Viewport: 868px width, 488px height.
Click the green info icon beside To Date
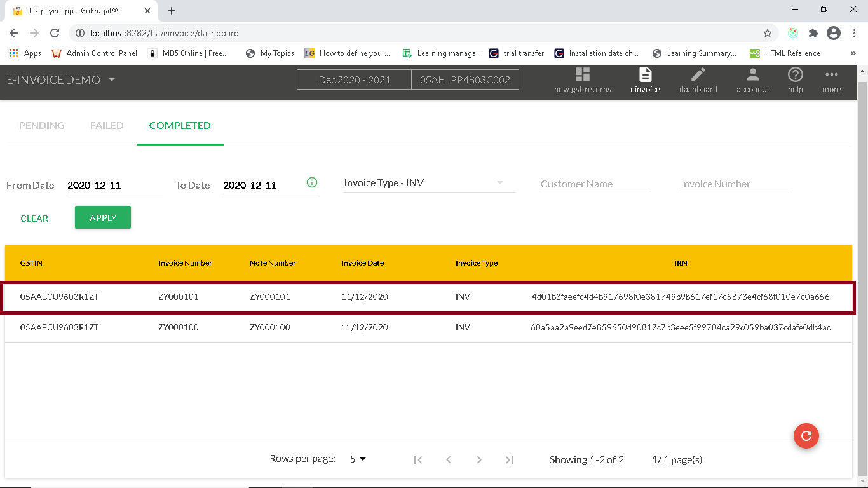(x=312, y=183)
